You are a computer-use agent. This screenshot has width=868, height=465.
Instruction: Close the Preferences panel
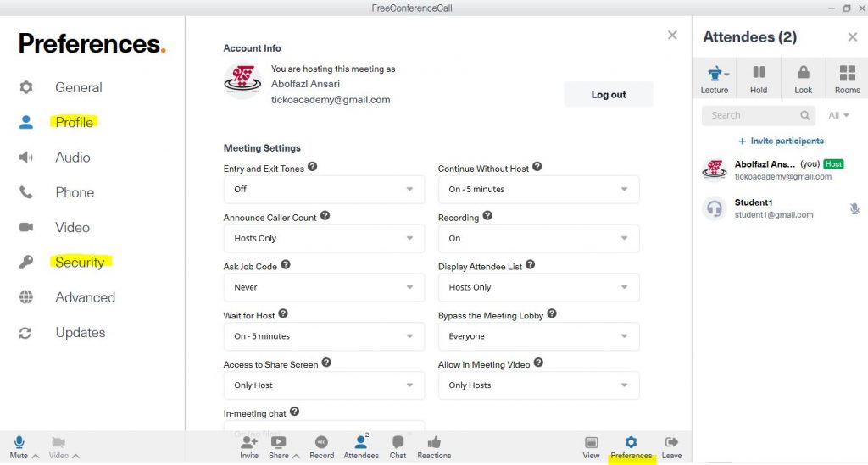click(672, 36)
